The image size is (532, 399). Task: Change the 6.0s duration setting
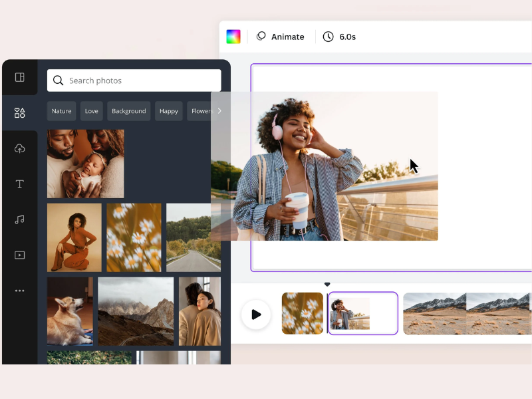coord(347,37)
